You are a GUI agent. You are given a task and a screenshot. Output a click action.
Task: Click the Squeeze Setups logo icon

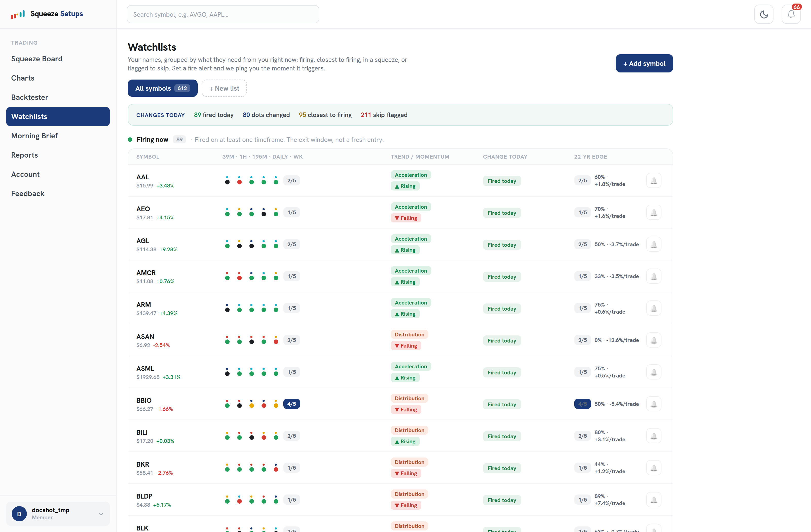[x=18, y=14]
